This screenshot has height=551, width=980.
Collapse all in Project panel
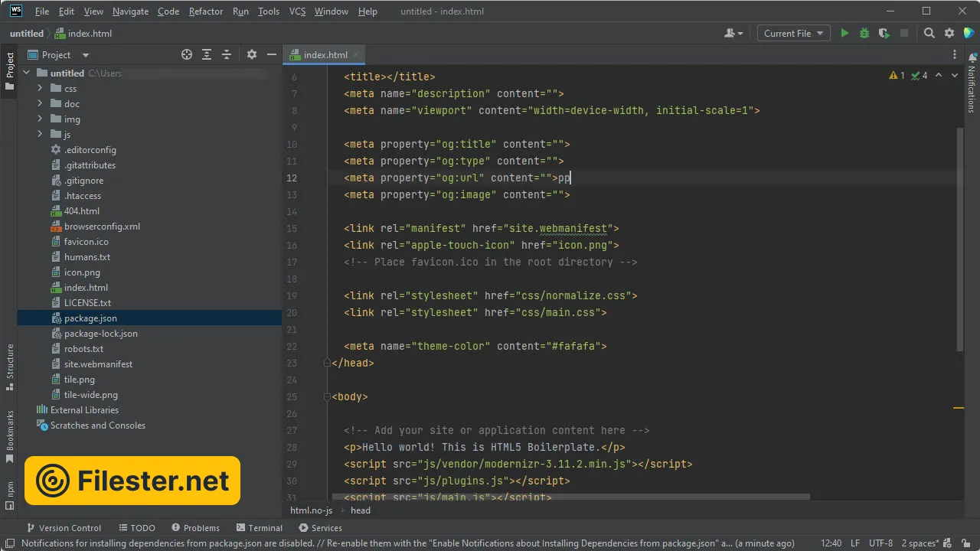click(227, 54)
